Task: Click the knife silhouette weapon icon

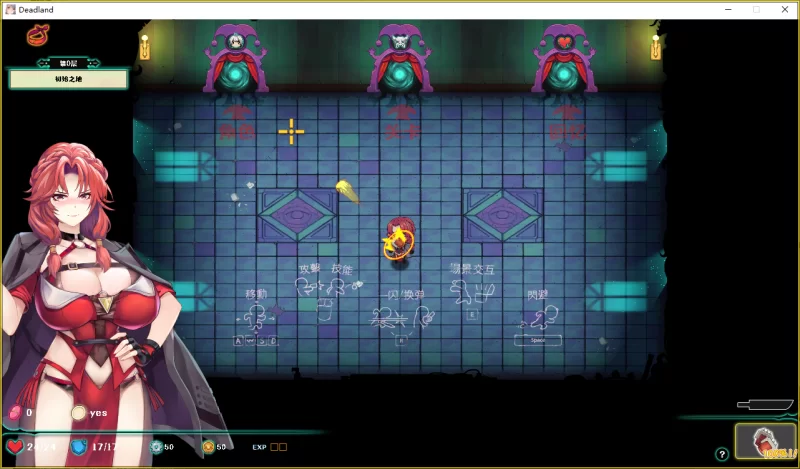Action: click(765, 405)
